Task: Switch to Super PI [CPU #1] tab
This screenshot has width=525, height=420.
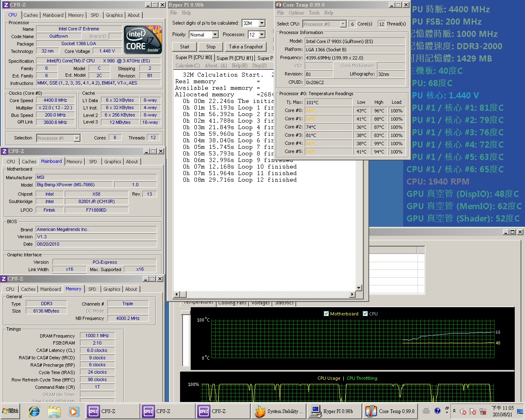Action: tap(235, 58)
